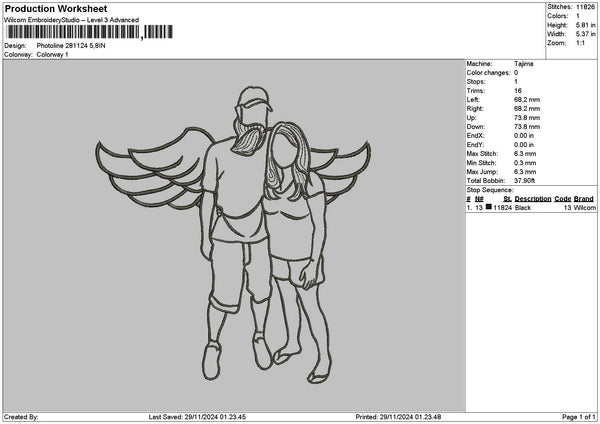Click the Zoom 1:1 value
The height and width of the screenshot is (424, 600).
[580, 43]
